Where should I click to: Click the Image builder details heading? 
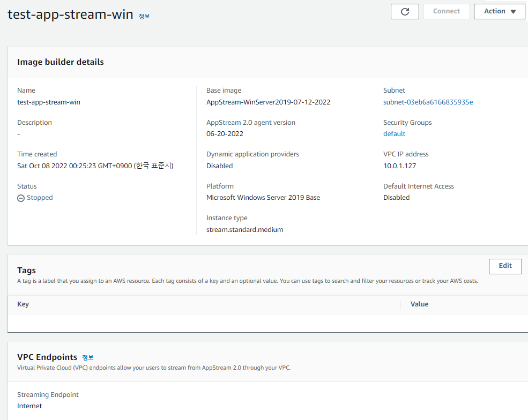(x=61, y=62)
